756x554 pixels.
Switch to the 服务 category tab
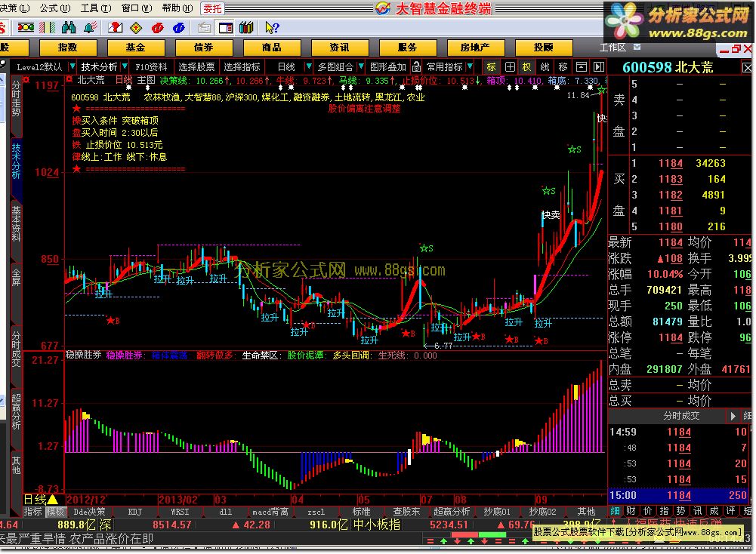click(408, 48)
